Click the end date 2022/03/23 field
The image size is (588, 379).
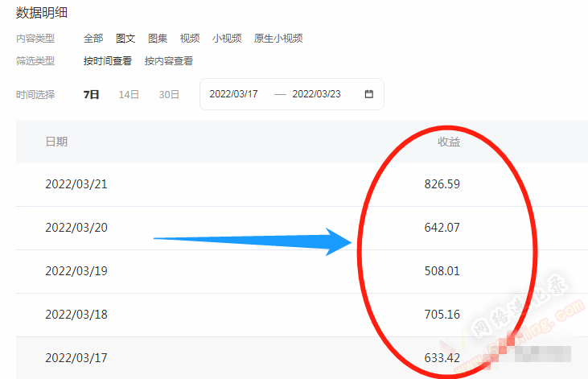click(316, 94)
